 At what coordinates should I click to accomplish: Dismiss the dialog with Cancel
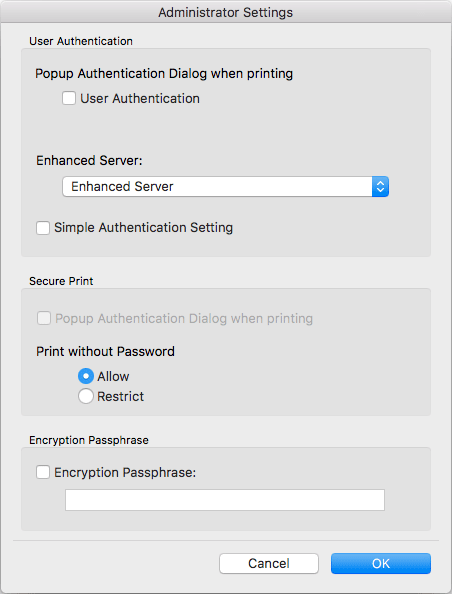click(269, 563)
